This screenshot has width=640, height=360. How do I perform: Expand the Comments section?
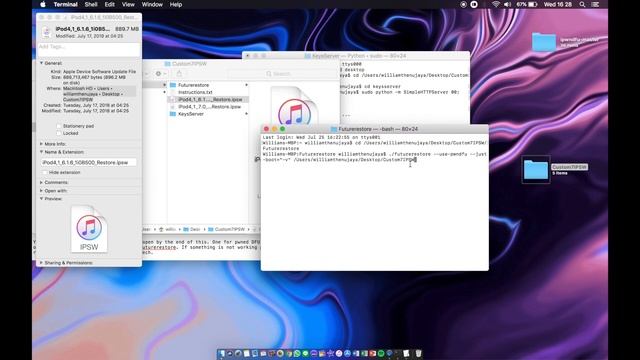click(41, 182)
